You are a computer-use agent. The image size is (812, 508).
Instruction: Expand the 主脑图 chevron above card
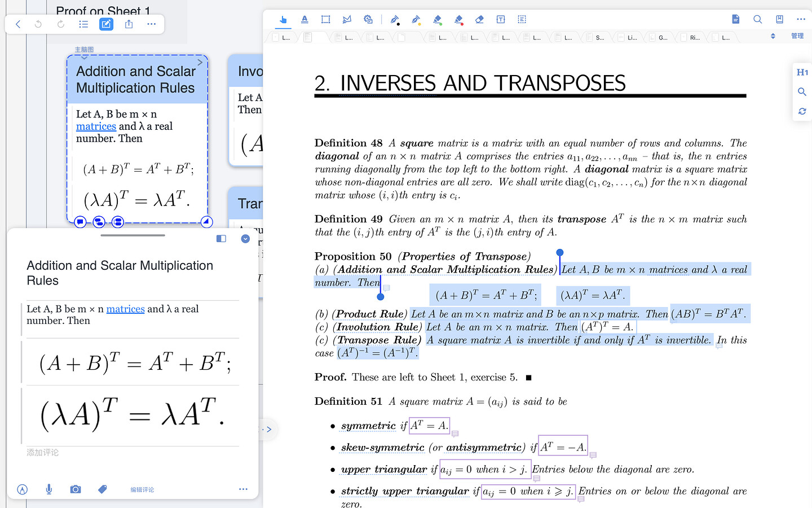[85, 58]
